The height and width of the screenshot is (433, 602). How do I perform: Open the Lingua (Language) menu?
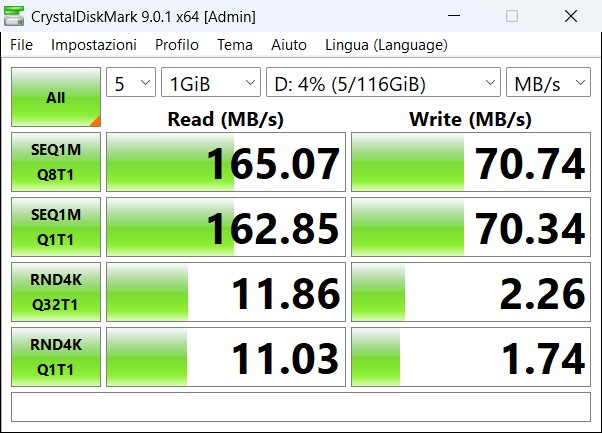click(386, 45)
